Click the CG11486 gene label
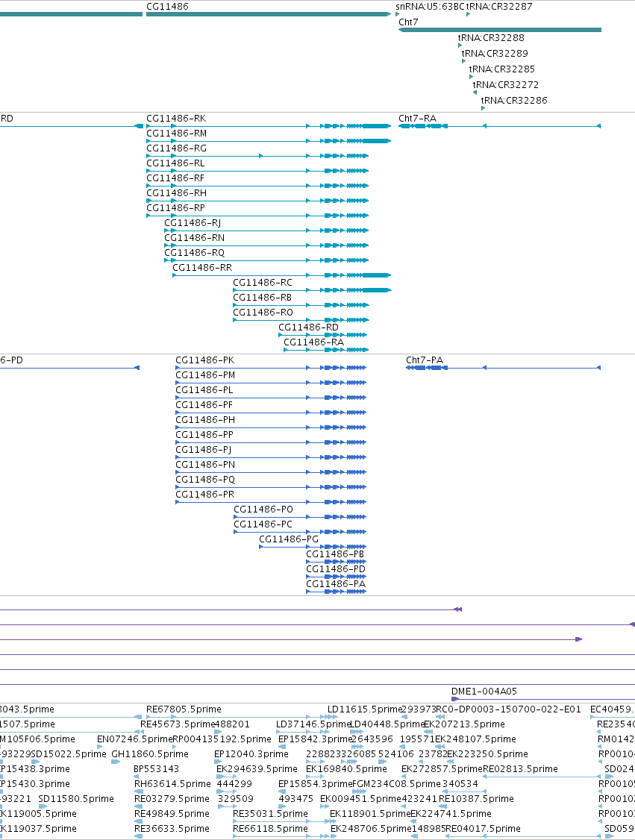This screenshot has height=840, width=635. coord(167,7)
